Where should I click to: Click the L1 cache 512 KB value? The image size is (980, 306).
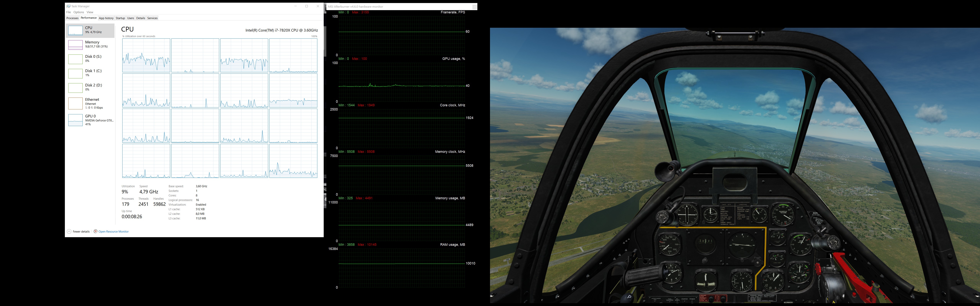coord(200,209)
